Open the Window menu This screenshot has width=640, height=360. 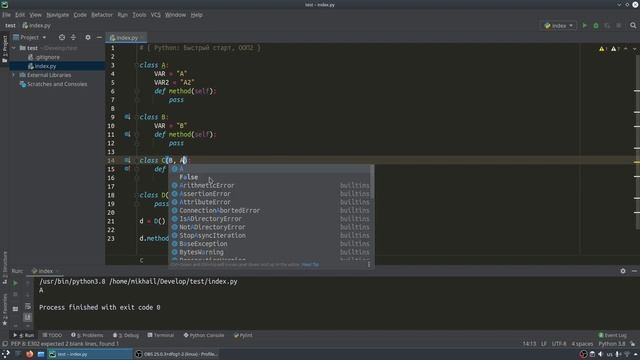tap(175, 15)
